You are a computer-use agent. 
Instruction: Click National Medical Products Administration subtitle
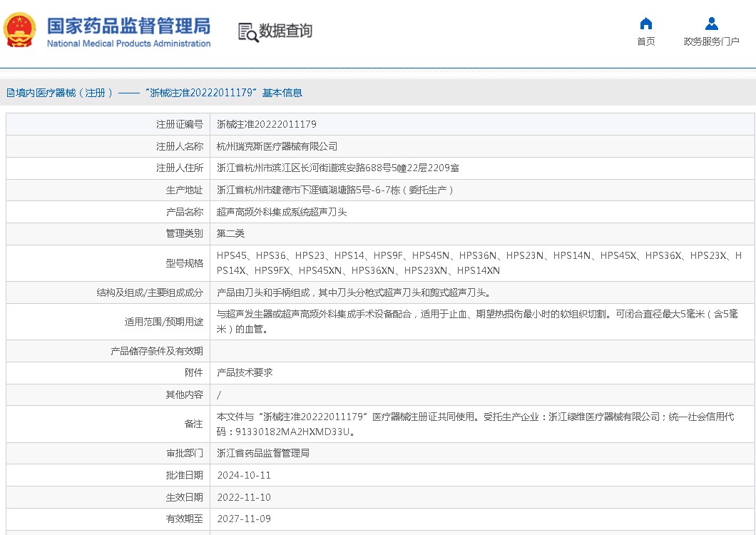pyautogui.click(x=128, y=44)
